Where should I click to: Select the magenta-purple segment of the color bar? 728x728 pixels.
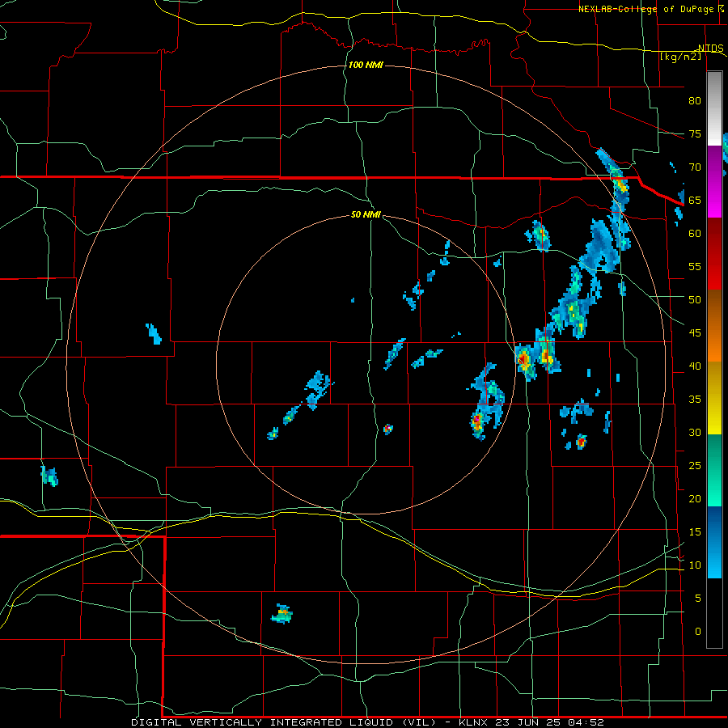click(x=714, y=181)
